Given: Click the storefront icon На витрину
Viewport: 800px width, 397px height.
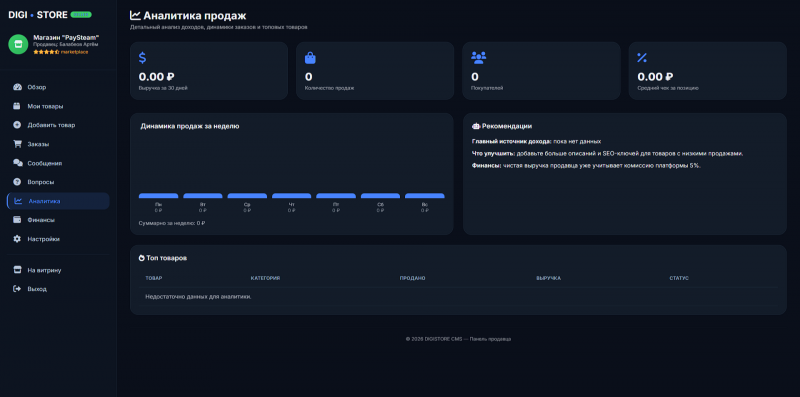Looking at the screenshot, I should pyautogui.click(x=17, y=270).
